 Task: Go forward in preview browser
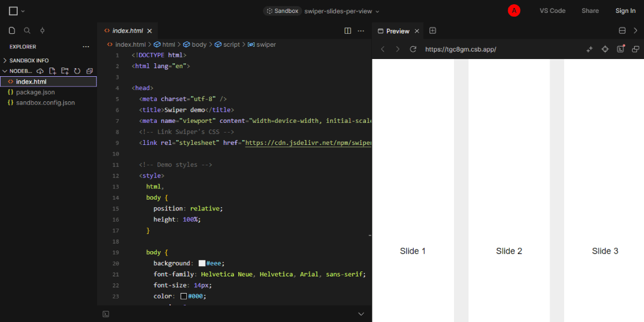pos(398,49)
